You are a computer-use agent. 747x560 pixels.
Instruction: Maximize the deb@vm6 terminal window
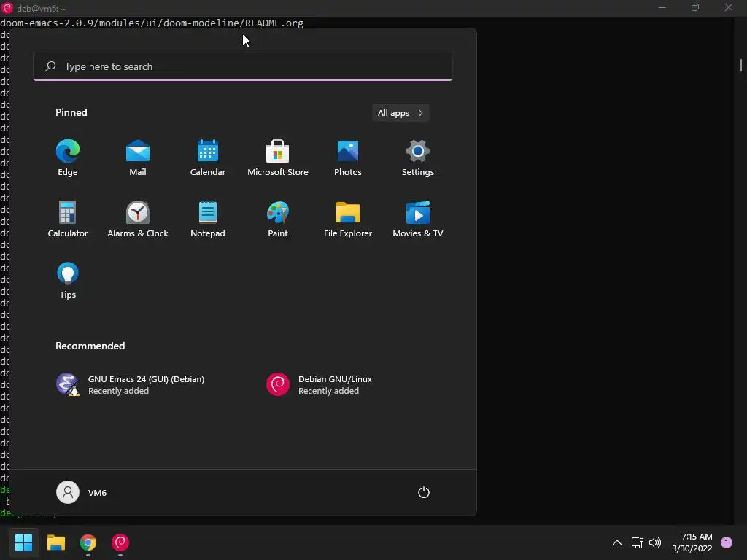695,7
